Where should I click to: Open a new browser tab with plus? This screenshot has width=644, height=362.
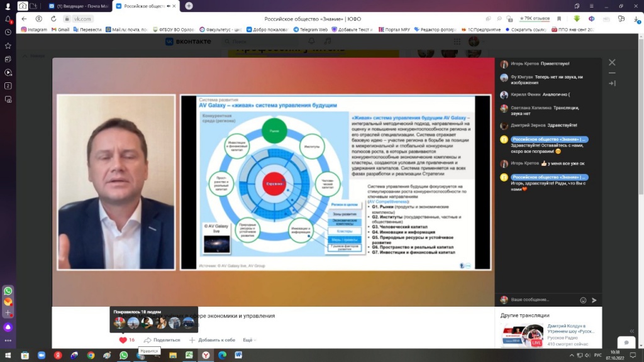[189, 6]
